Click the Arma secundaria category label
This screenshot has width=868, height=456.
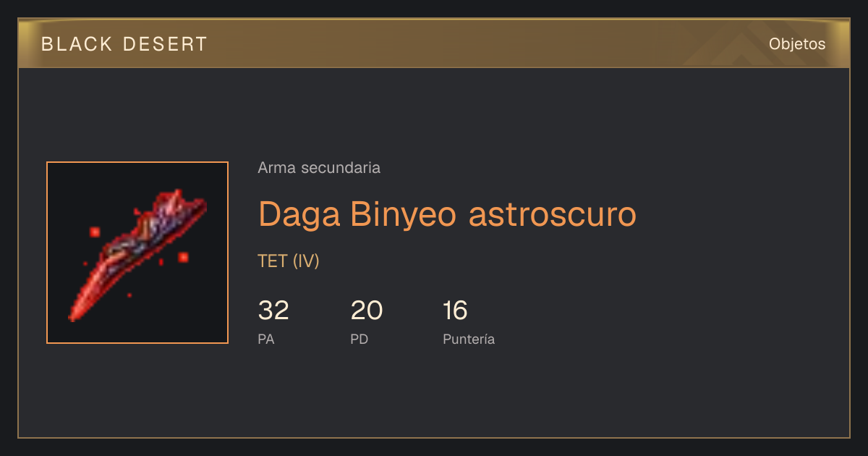[319, 168]
